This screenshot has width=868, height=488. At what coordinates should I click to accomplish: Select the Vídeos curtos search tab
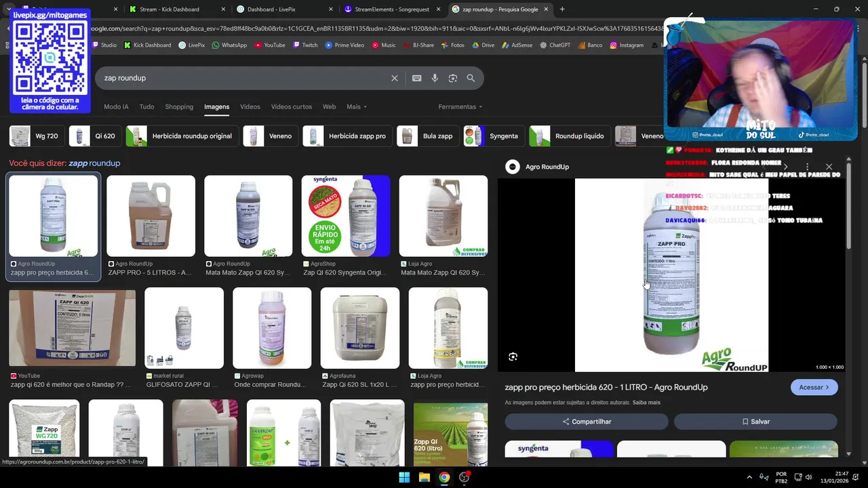point(292,106)
